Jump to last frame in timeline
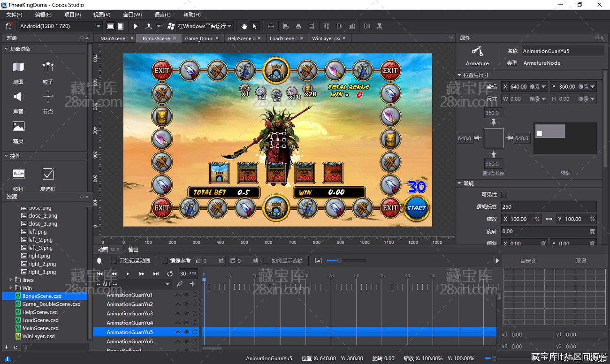This screenshot has height=364, width=610. 156,273
